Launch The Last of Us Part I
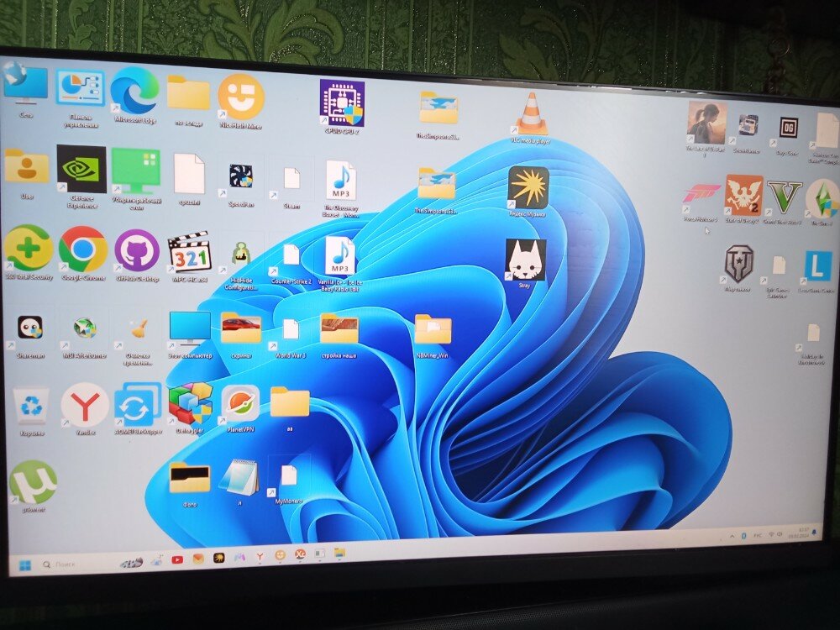The height and width of the screenshot is (630, 840). click(706, 128)
